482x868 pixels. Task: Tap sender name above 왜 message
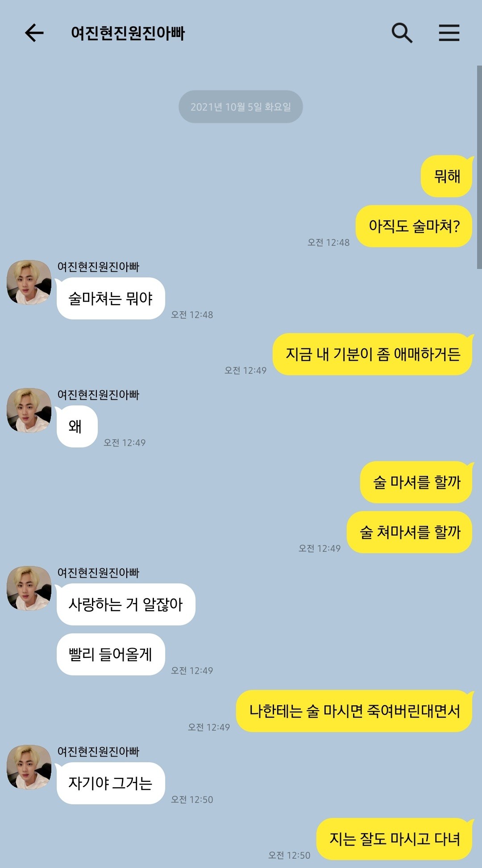[98, 395]
